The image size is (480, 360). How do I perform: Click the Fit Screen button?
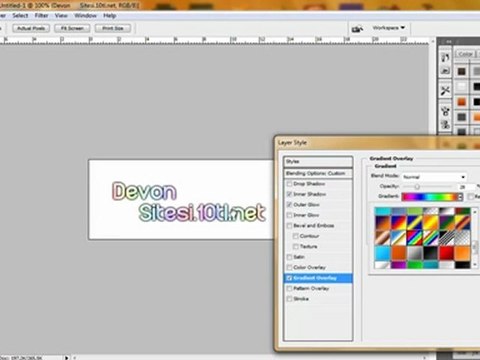click(72, 28)
